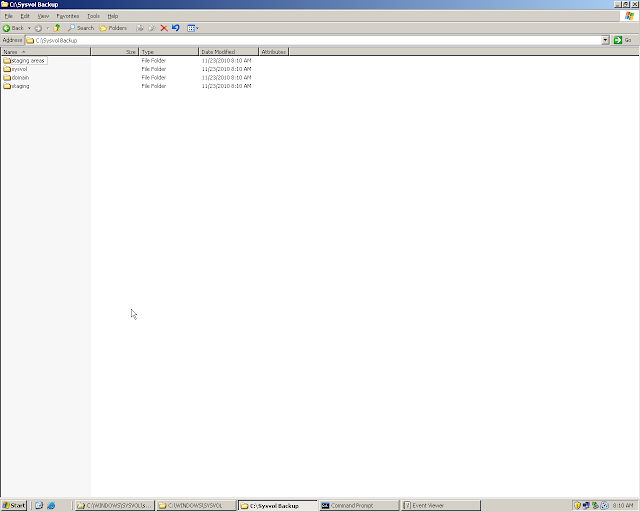Image resolution: width=640 pixels, height=512 pixels.
Task: Click the 'domain' folder name
Action: [20, 78]
